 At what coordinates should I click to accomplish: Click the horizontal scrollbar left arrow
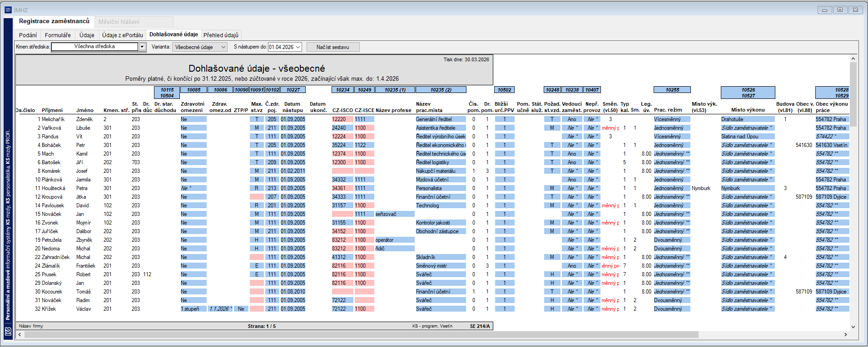pos(20,334)
